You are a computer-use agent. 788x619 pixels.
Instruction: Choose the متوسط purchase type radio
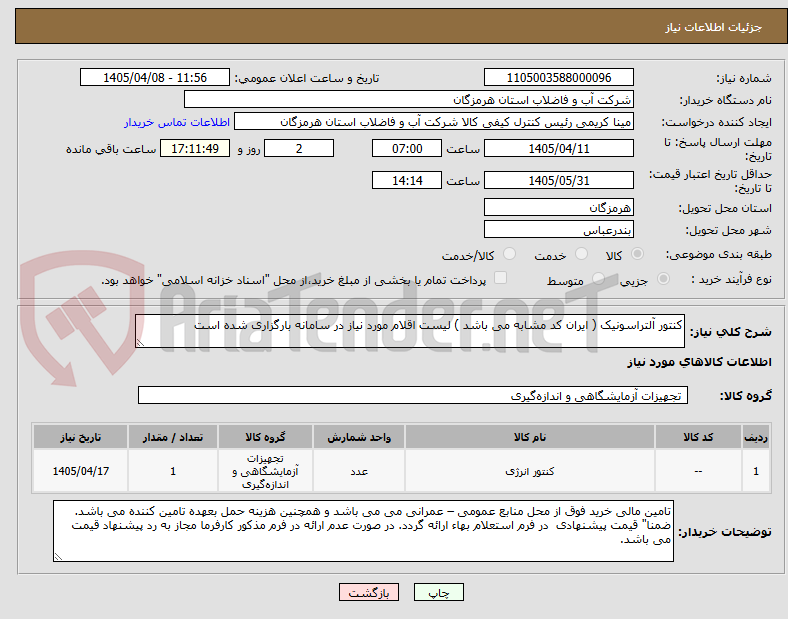point(598,279)
